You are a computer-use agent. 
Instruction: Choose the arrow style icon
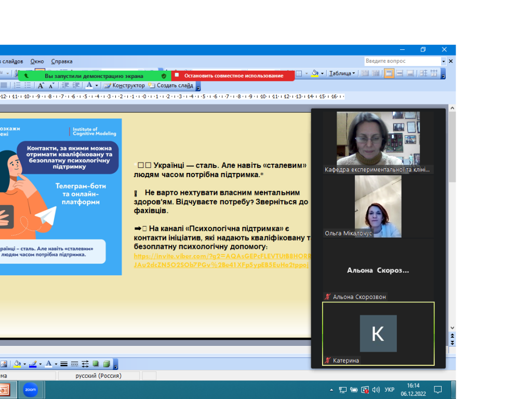click(85, 364)
